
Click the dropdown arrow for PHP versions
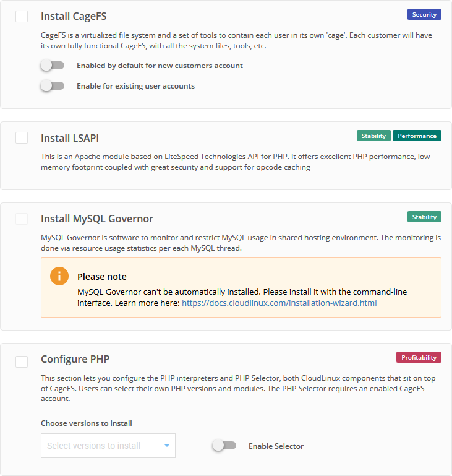[x=167, y=446]
